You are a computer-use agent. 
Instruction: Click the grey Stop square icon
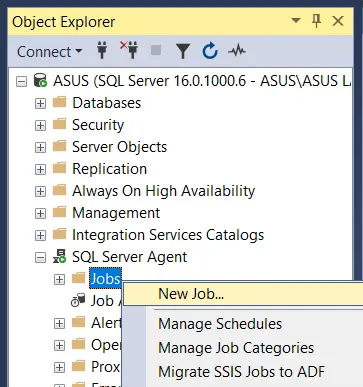click(x=156, y=51)
